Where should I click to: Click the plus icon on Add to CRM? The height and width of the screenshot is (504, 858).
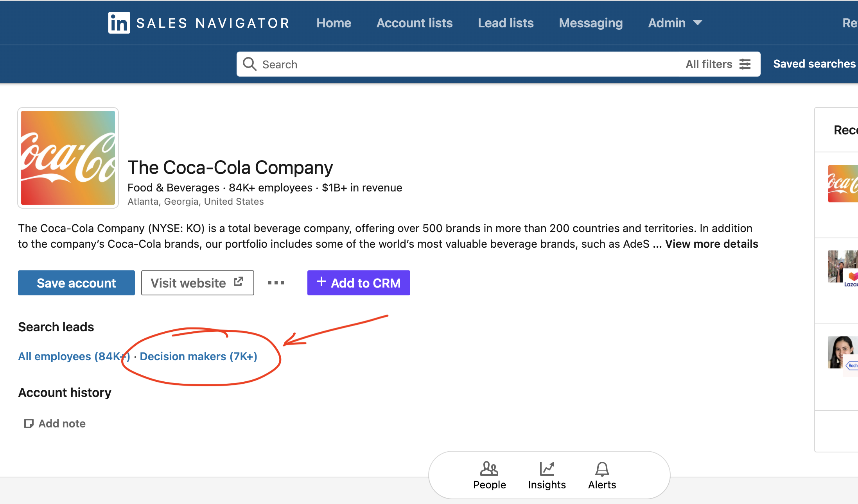pyautogui.click(x=321, y=282)
